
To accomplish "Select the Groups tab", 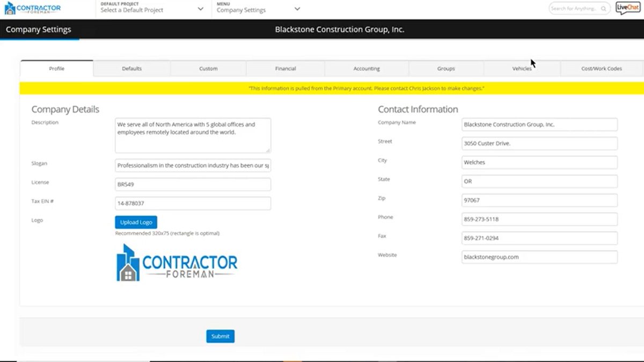I will point(445,68).
